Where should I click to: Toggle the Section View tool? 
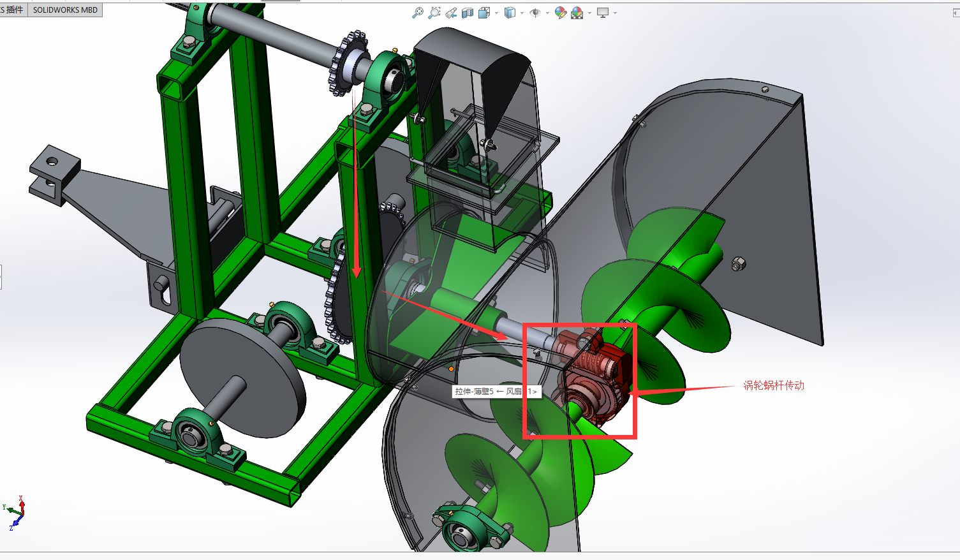(468, 13)
